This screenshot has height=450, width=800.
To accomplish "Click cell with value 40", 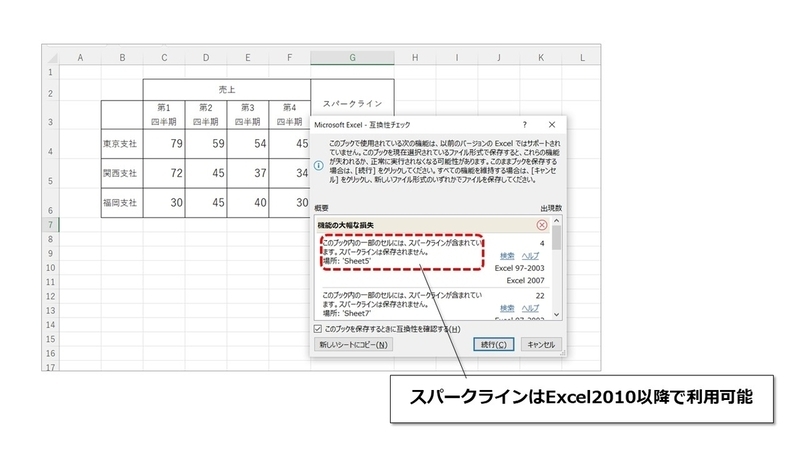I will coord(247,203).
